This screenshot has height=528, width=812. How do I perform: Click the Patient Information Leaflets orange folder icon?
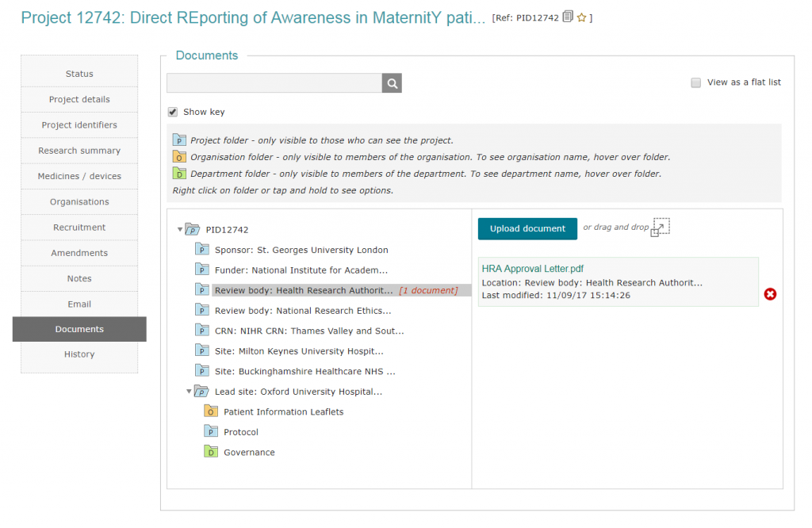[x=210, y=411]
